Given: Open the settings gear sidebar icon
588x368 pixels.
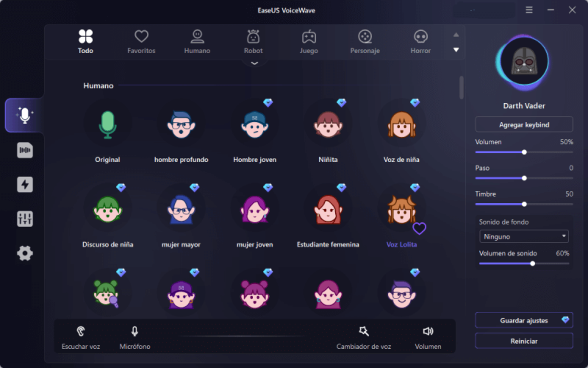Looking at the screenshot, I should pyautogui.click(x=25, y=253).
